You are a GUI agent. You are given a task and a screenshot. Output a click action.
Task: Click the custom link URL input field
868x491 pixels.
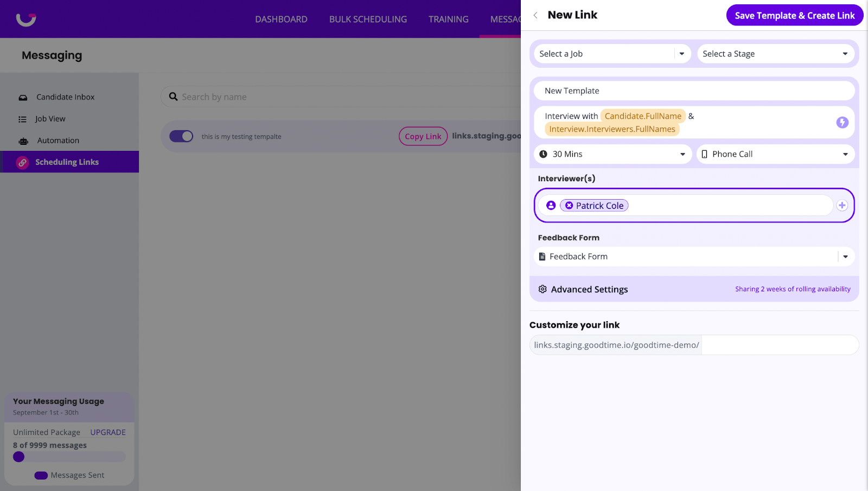tap(779, 345)
